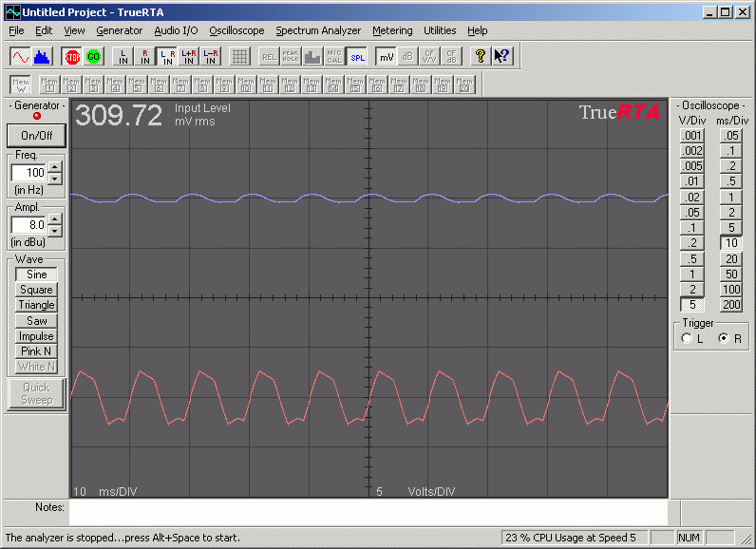Open the Help menu
Image resolution: width=756 pixels, height=549 pixels.
pyautogui.click(x=478, y=30)
